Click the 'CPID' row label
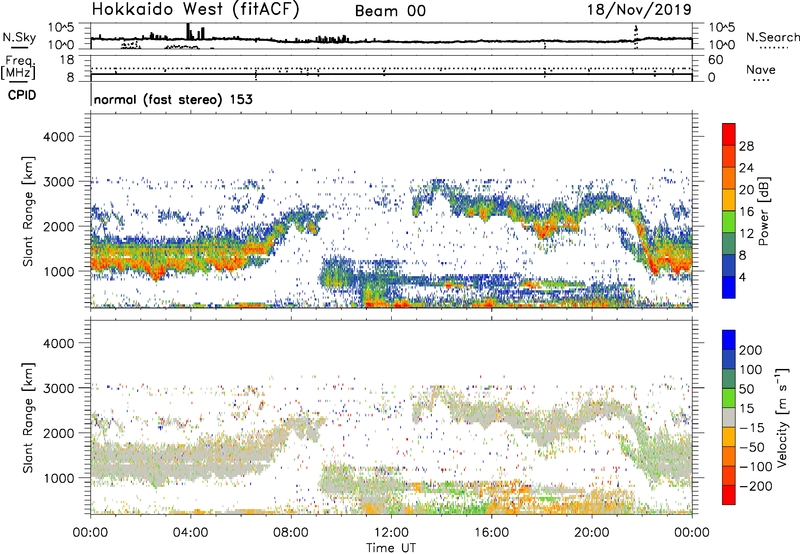800x554 pixels. point(22,95)
